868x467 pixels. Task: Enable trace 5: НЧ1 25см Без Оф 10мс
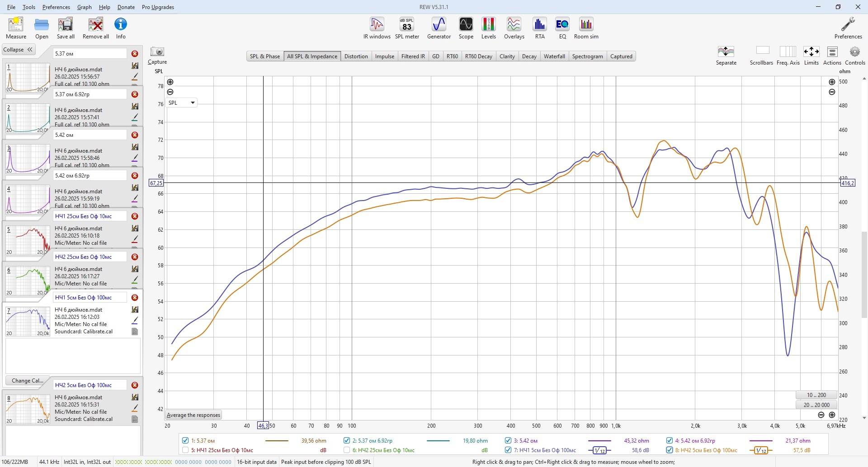click(185, 450)
